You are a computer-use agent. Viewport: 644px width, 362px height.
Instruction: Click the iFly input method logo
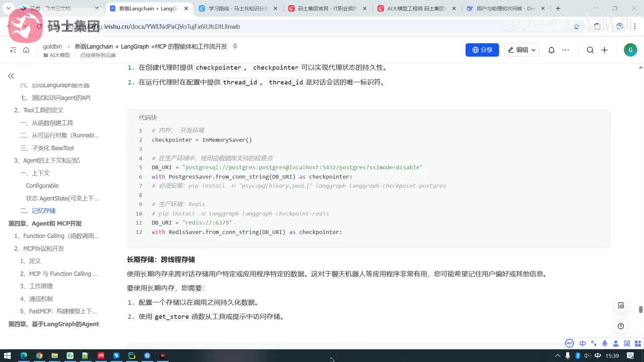[570, 343]
